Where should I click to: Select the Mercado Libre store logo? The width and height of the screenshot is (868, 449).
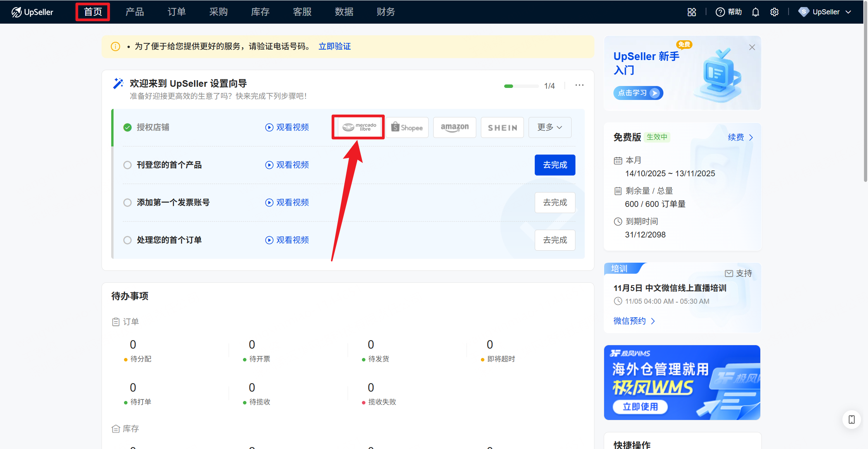[359, 127]
